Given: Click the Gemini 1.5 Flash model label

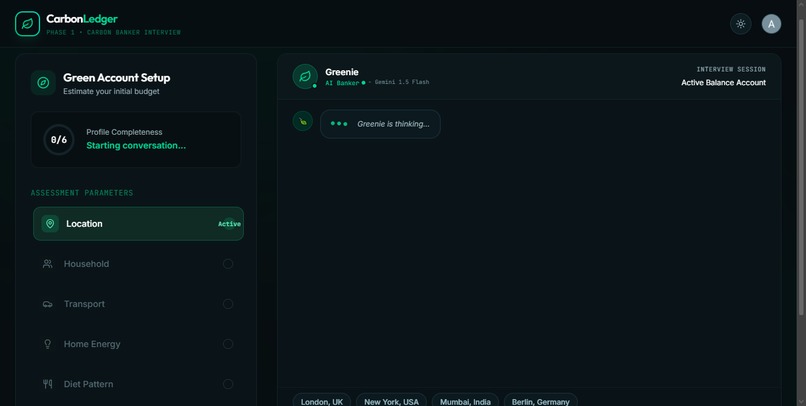Looking at the screenshot, I should [x=401, y=82].
